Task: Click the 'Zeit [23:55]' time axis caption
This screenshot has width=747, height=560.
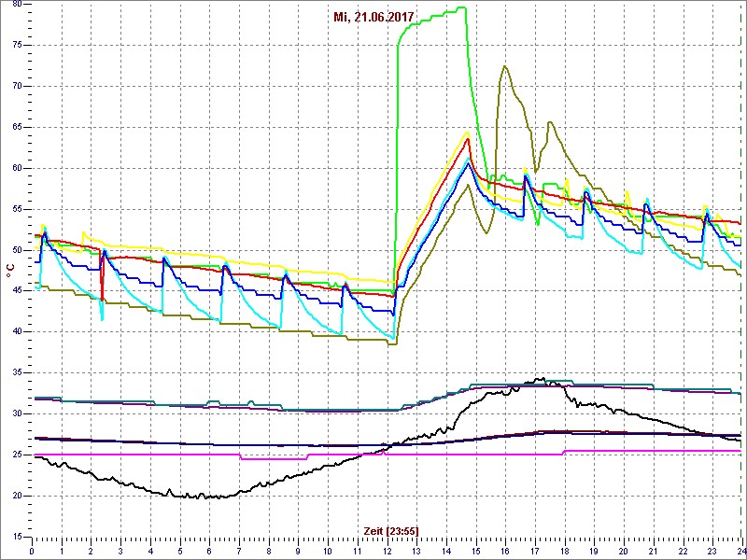Action: point(391,530)
